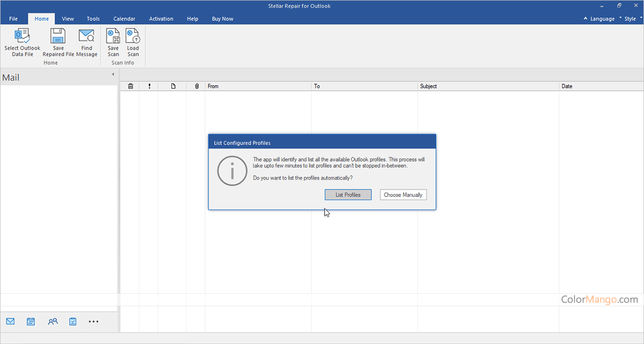The image size is (644, 344).
Task: Click the three-dots more options icon
Action: (x=94, y=321)
